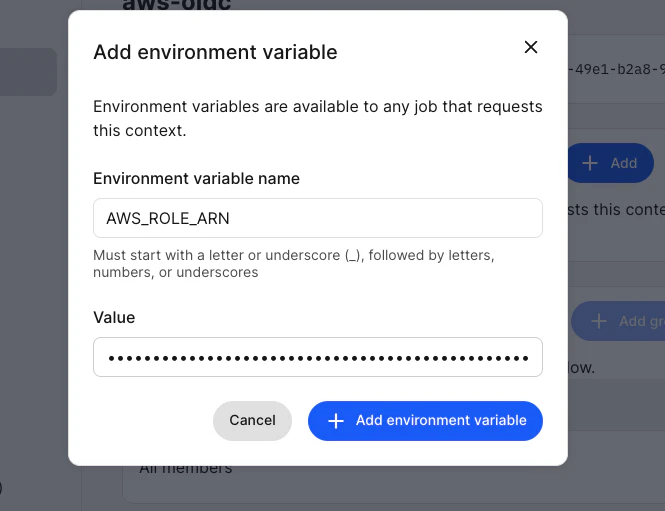Click the plus icon on the background Add button

coord(590,163)
